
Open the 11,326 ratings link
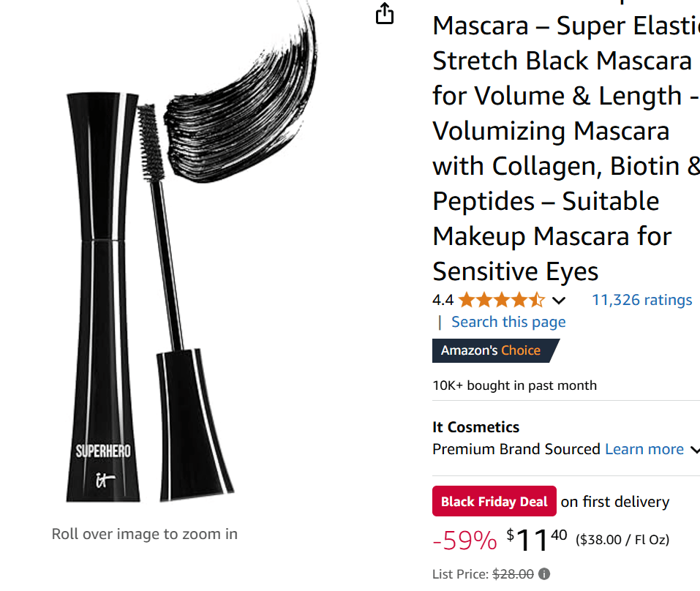tap(641, 300)
